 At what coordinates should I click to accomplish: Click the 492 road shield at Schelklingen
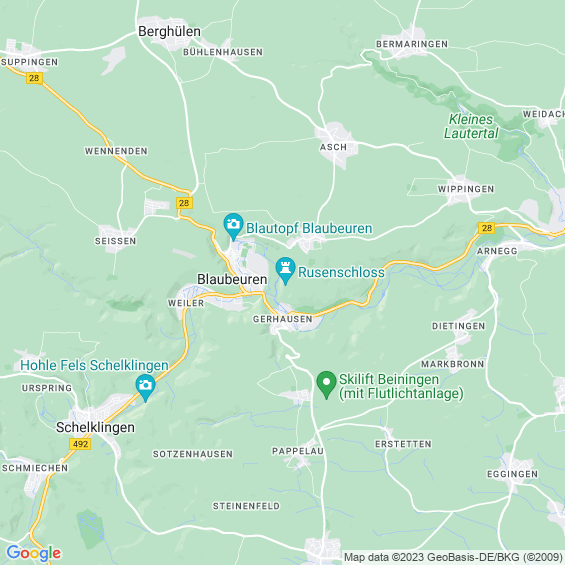point(80,444)
